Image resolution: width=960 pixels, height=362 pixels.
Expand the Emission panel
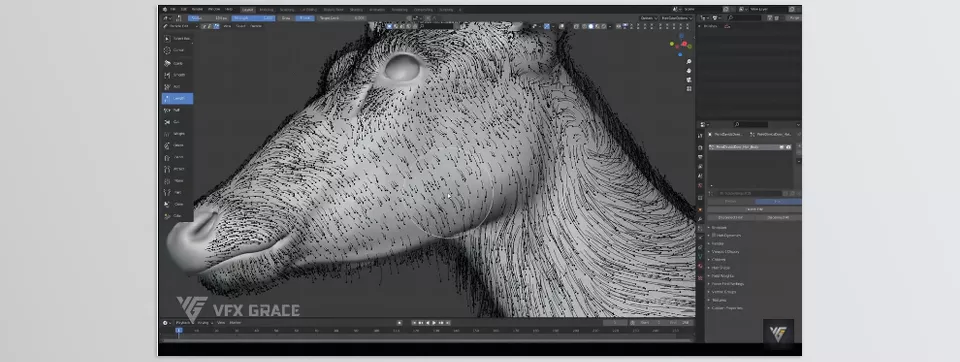click(x=720, y=227)
